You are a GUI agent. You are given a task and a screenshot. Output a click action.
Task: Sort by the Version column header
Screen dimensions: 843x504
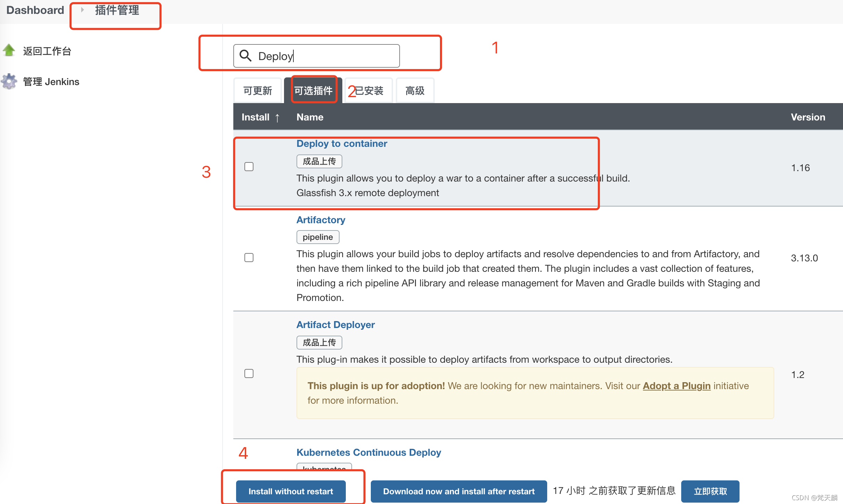coord(808,117)
